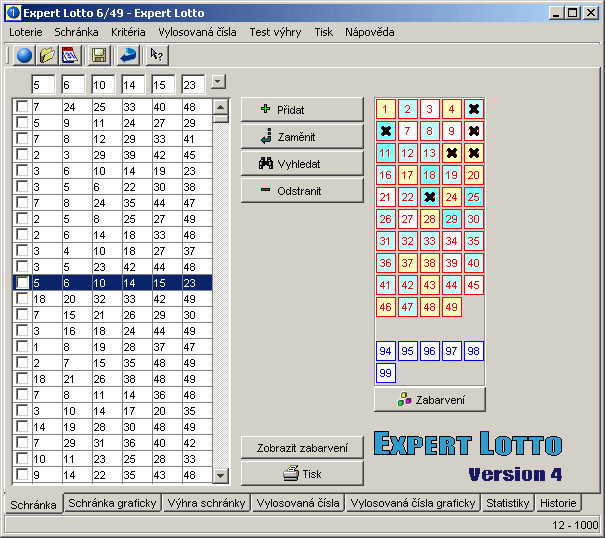
Task: Click the crossed-out number 6 tile
Action: click(x=385, y=131)
